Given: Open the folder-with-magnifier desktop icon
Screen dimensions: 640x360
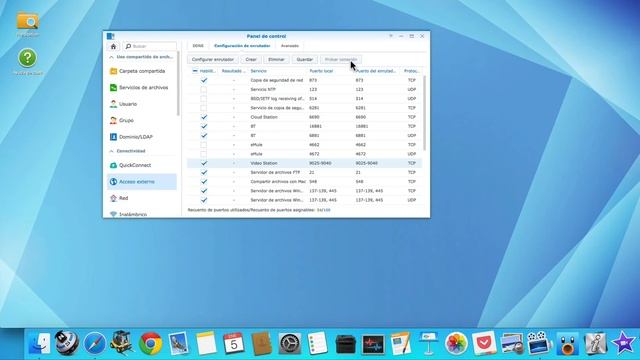Looking at the screenshot, I should 28,21.
